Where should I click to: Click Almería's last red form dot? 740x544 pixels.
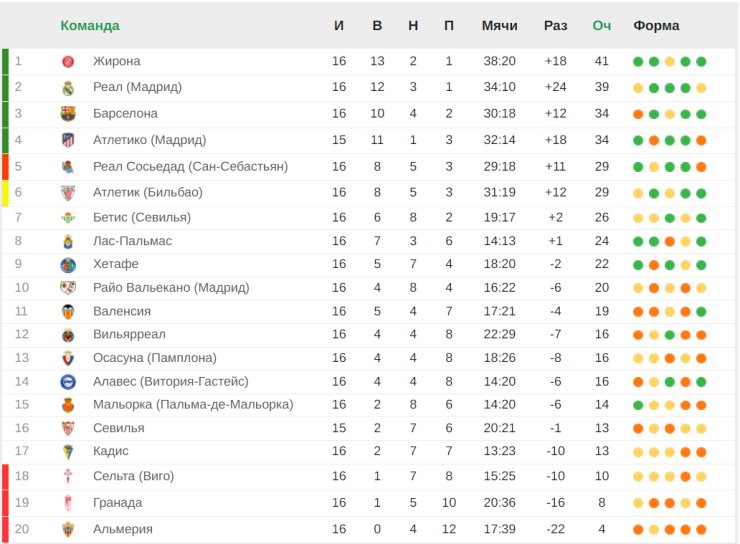(x=702, y=529)
